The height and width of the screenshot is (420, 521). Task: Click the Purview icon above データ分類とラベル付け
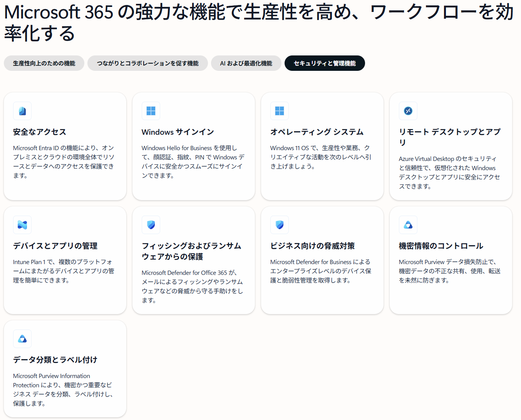tap(22, 339)
